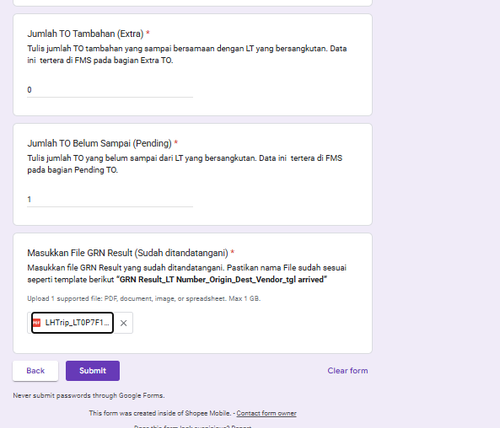Open the uploaded LHTrip_LT0P7F1 file chip

pos(72,323)
